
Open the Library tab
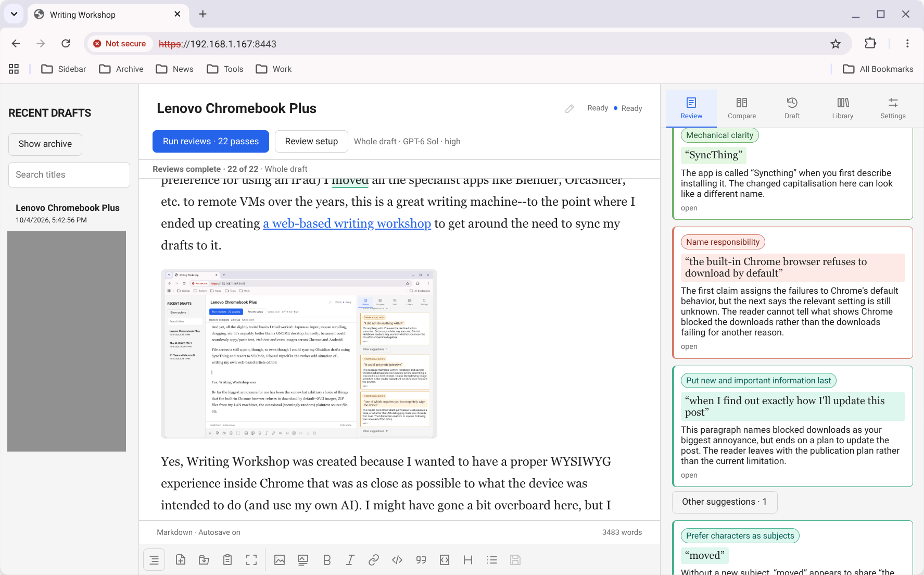pyautogui.click(x=843, y=108)
